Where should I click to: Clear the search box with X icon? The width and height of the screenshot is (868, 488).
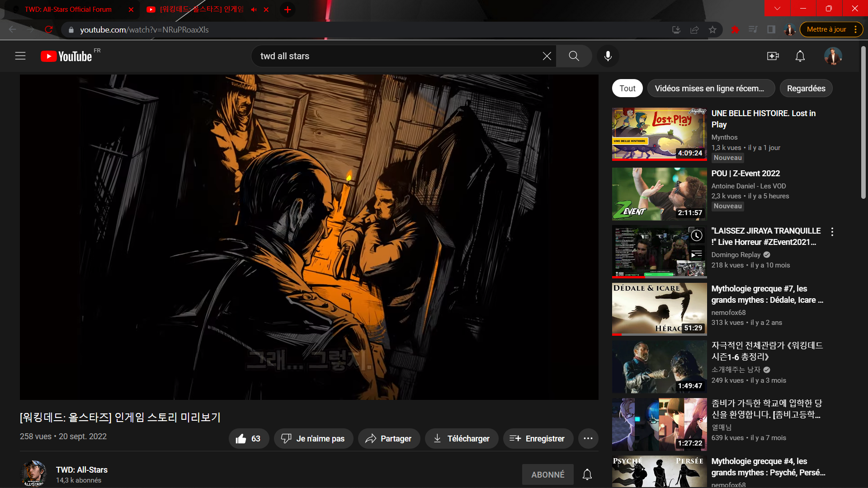click(x=547, y=56)
